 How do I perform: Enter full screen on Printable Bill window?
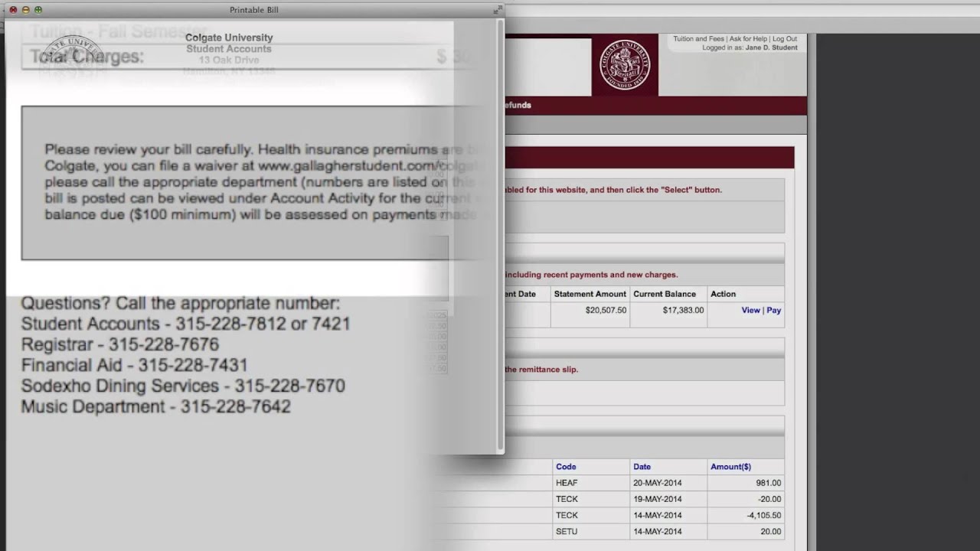pos(496,10)
